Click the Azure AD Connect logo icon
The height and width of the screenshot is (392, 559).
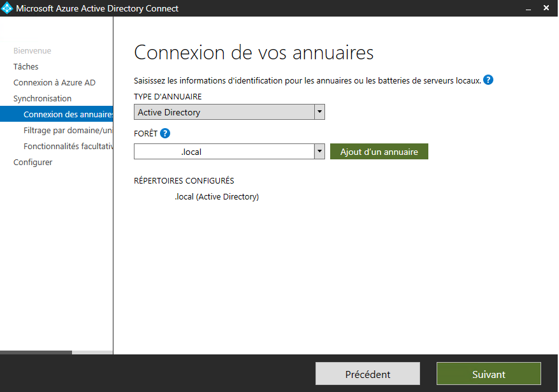tap(7, 8)
